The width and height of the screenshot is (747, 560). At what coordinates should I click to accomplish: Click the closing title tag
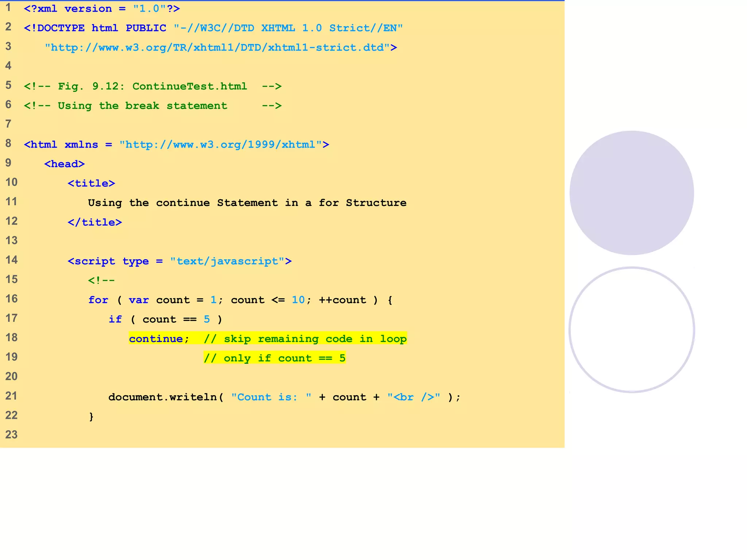pyautogui.click(x=95, y=222)
